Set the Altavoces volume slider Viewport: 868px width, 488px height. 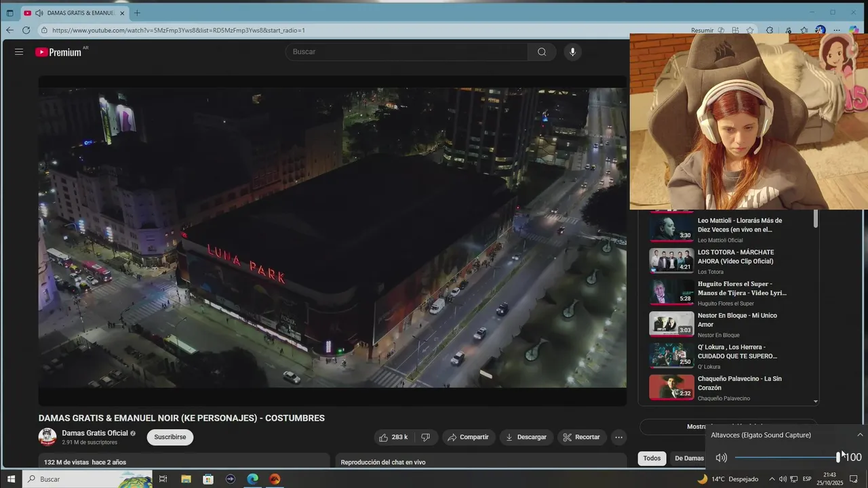(x=787, y=457)
